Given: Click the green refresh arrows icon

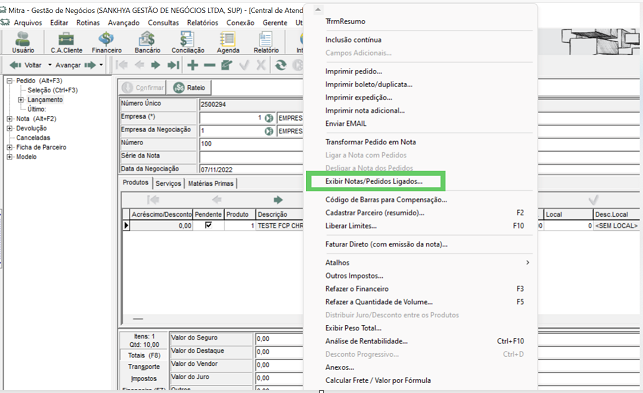Looking at the screenshot, I should [280, 65].
